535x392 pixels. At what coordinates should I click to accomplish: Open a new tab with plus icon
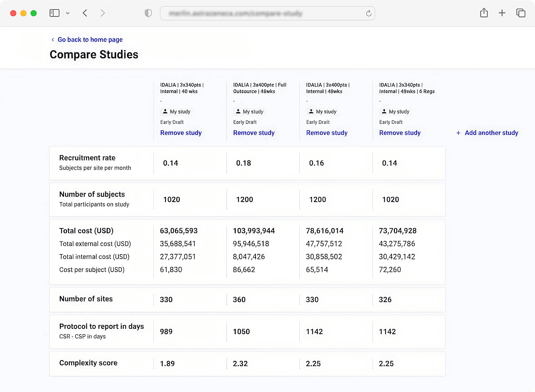click(x=502, y=13)
